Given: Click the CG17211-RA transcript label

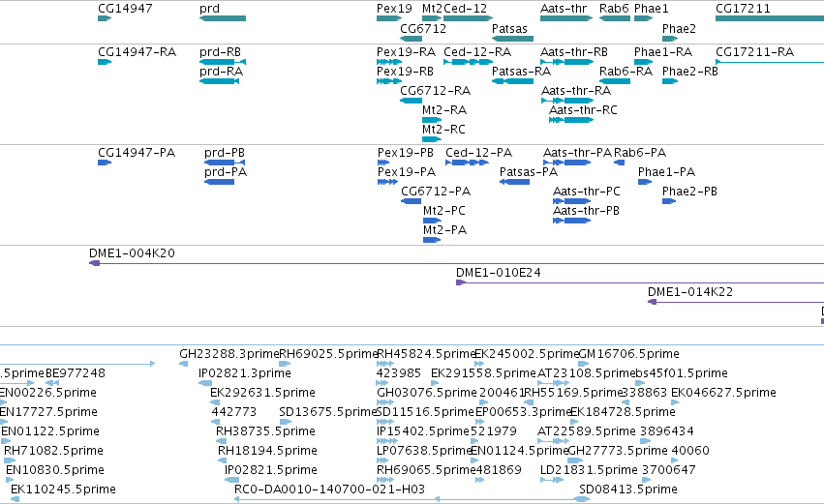Looking at the screenshot, I should click(x=754, y=52).
